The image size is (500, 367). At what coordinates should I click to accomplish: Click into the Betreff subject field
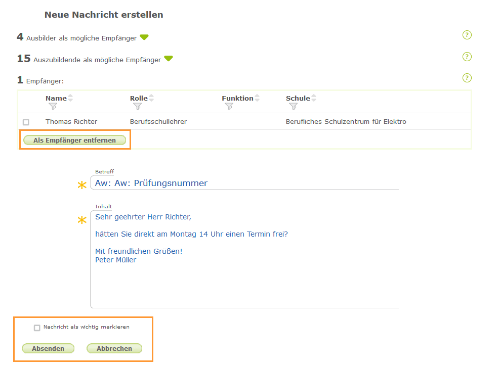pyautogui.click(x=245, y=183)
